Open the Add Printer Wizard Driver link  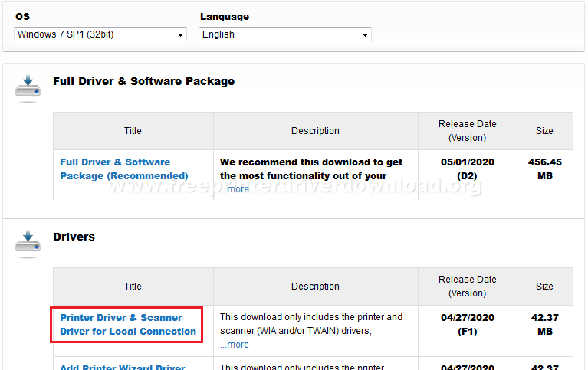tap(123, 368)
